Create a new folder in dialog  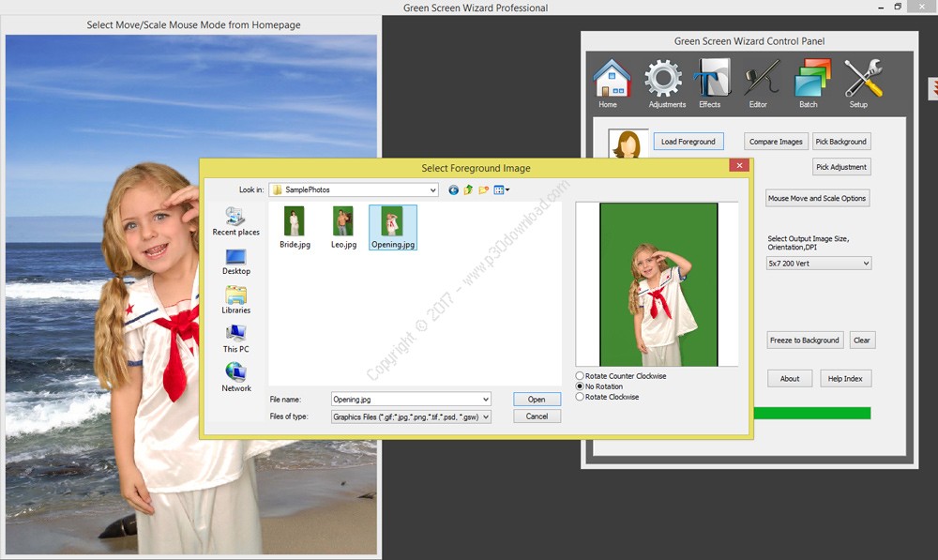483,190
